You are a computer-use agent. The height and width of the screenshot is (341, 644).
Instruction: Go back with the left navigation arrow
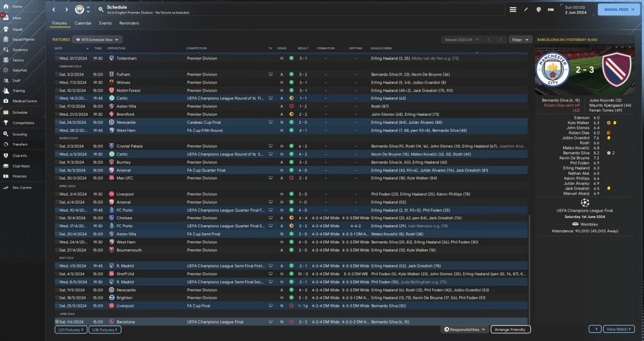(54, 10)
